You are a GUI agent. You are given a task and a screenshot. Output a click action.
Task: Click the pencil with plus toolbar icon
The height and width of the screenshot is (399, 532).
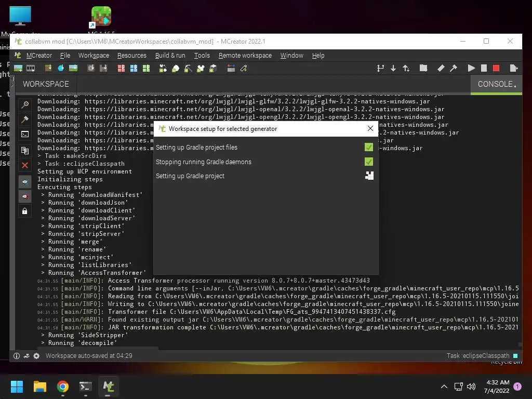tap(244, 69)
